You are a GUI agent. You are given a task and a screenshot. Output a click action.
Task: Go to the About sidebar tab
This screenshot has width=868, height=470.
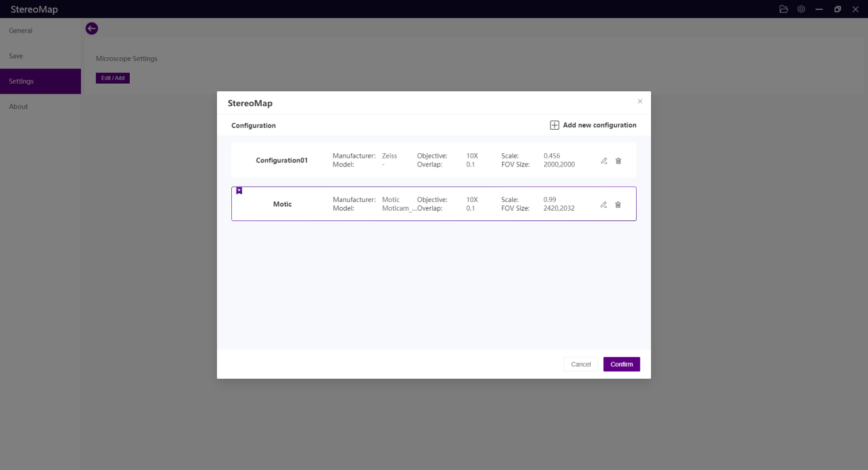pyautogui.click(x=18, y=107)
